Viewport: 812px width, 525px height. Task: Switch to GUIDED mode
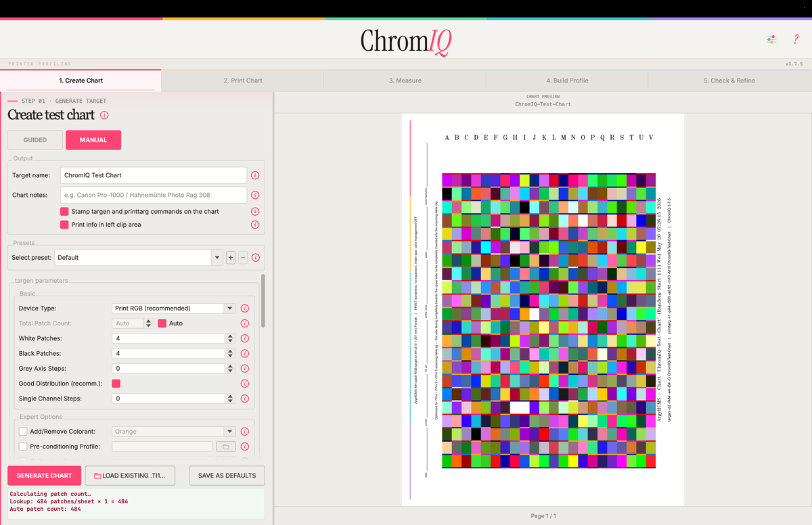(35, 140)
